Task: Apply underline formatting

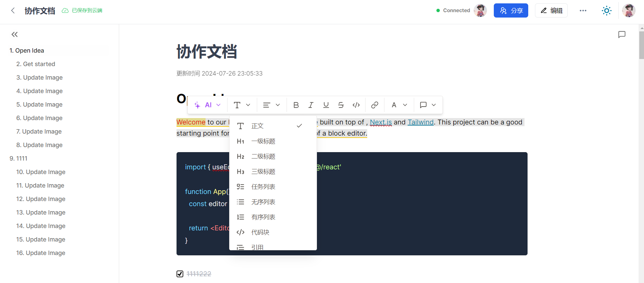Action: point(326,105)
